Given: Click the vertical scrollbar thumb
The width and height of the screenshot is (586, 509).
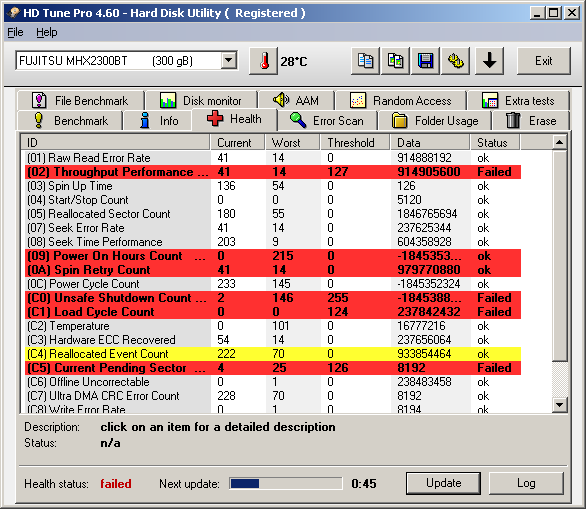Looking at the screenshot, I should [559, 256].
